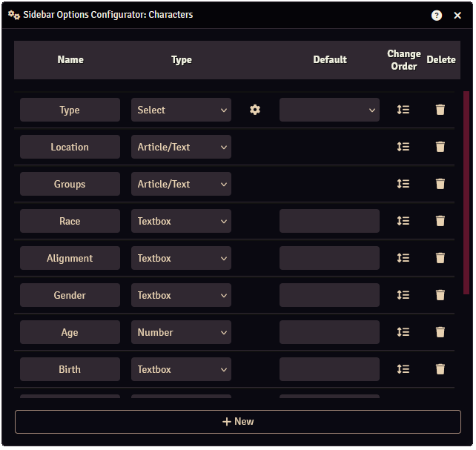Edit the Alignment name field

tap(70, 258)
